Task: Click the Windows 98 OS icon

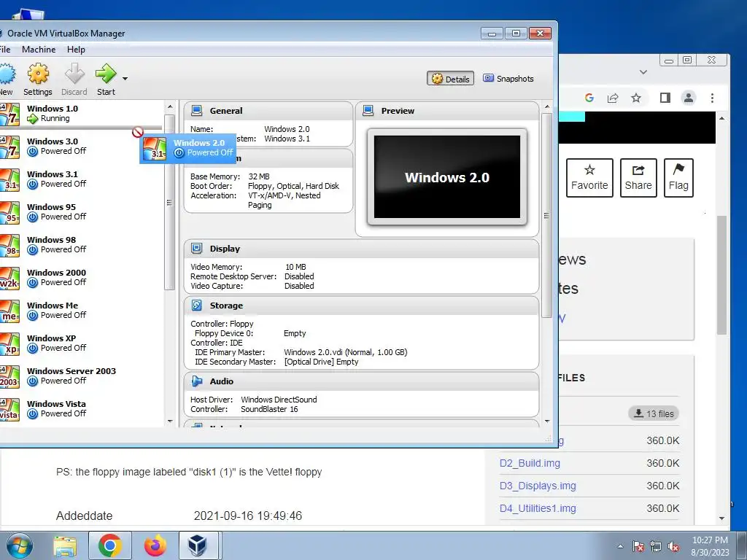Action: (x=9, y=245)
